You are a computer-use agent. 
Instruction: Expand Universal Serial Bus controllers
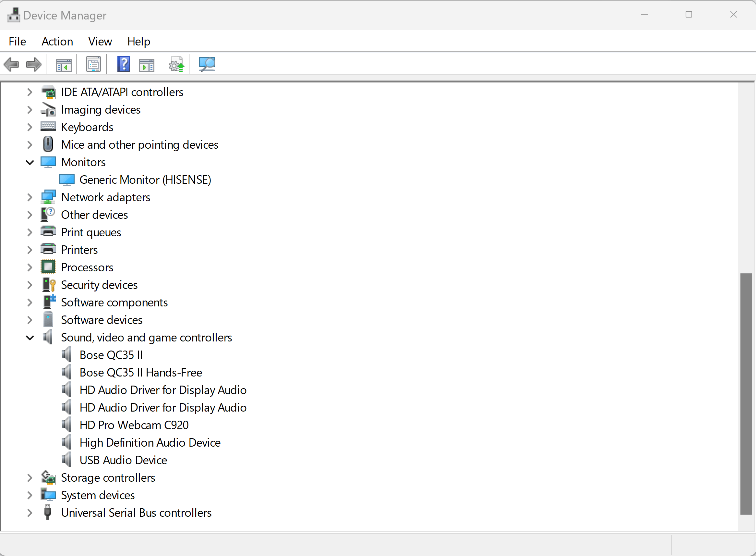coord(30,512)
